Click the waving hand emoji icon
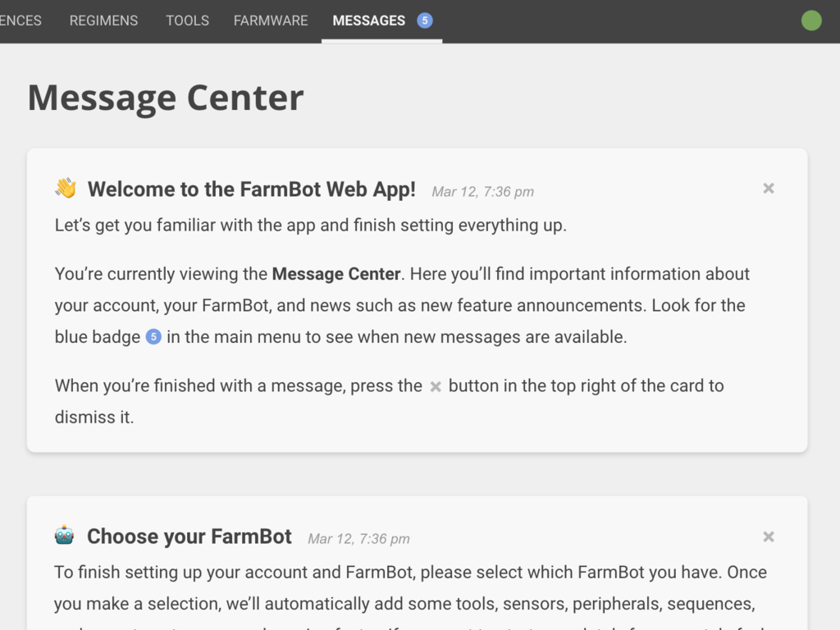The image size is (840, 630). tap(66, 189)
